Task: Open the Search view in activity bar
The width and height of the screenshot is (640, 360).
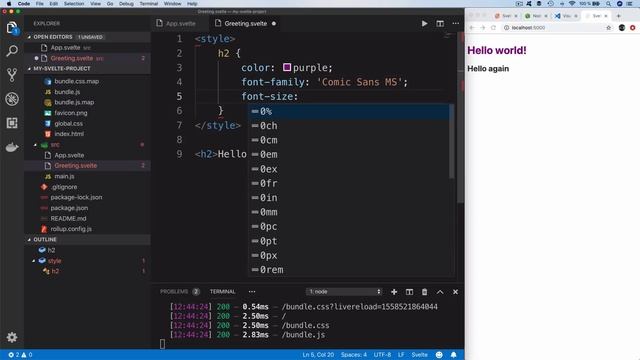Action: pyautogui.click(x=12, y=51)
